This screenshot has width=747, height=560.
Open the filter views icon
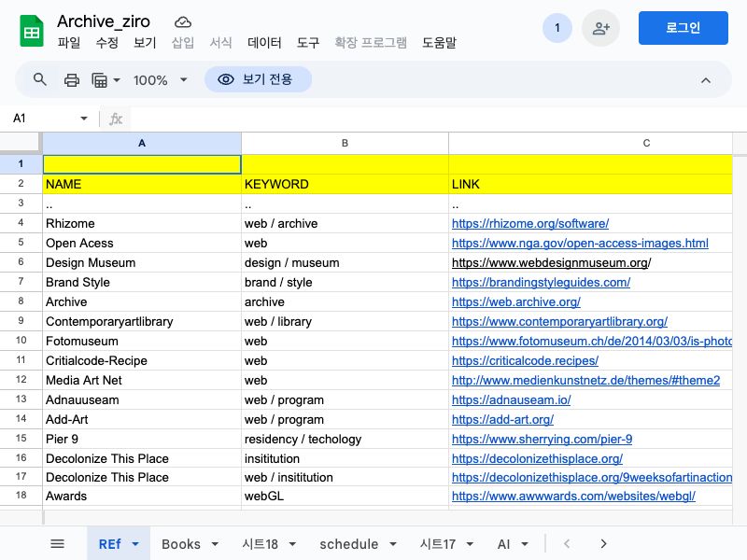tap(99, 80)
